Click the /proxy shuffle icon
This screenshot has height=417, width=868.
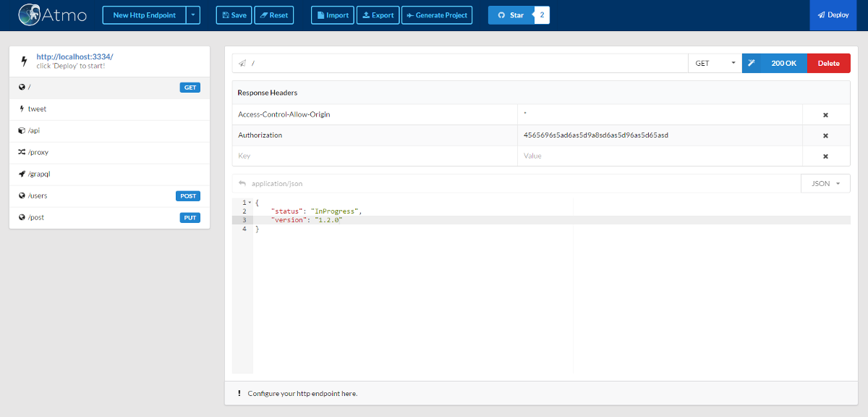(22, 153)
